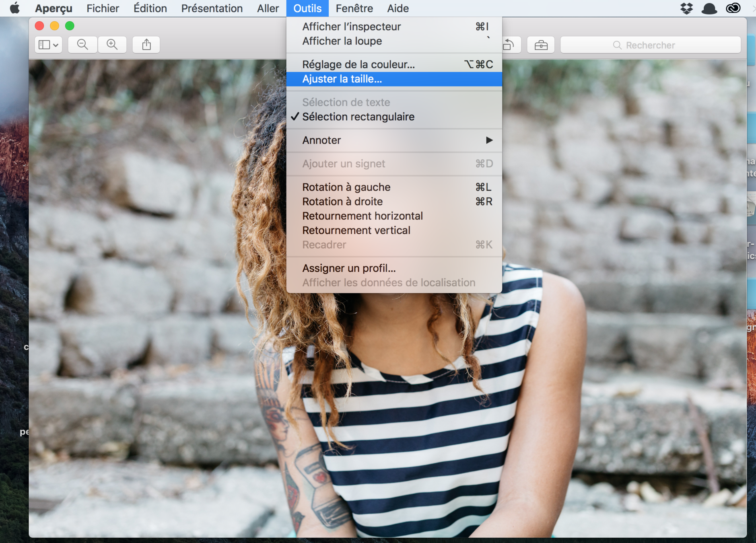Open the Share button in toolbar
Image resolution: width=756 pixels, height=543 pixels.
[146, 45]
